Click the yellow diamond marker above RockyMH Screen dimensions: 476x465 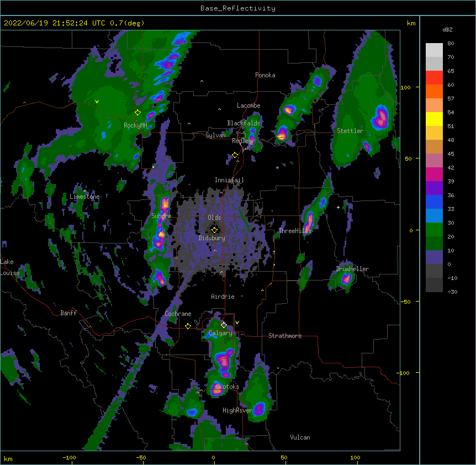(x=138, y=113)
